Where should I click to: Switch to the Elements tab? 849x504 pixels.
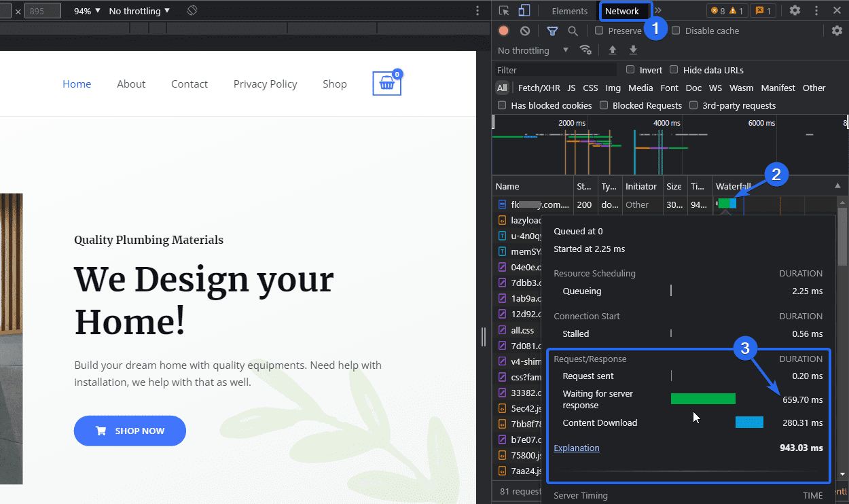point(569,11)
